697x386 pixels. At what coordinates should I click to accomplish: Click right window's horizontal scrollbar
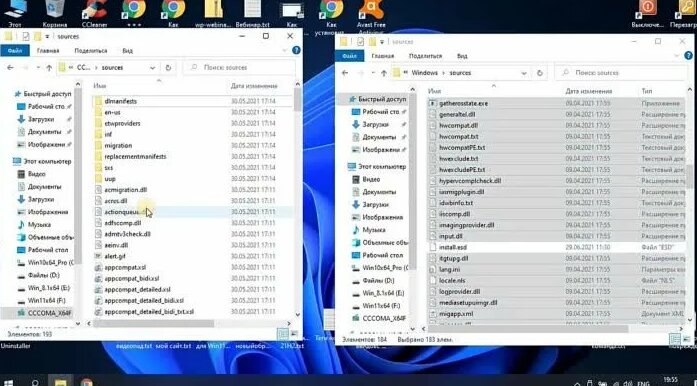click(529, 329)
